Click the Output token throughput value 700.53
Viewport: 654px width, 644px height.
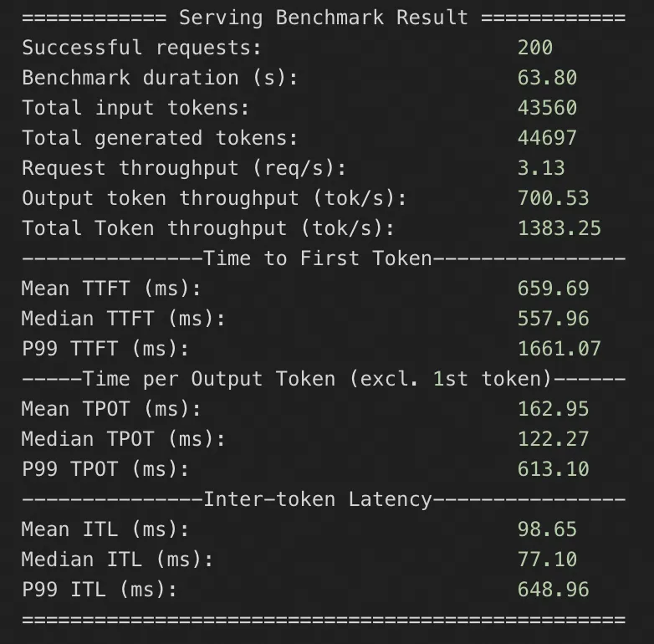(553, 198)
